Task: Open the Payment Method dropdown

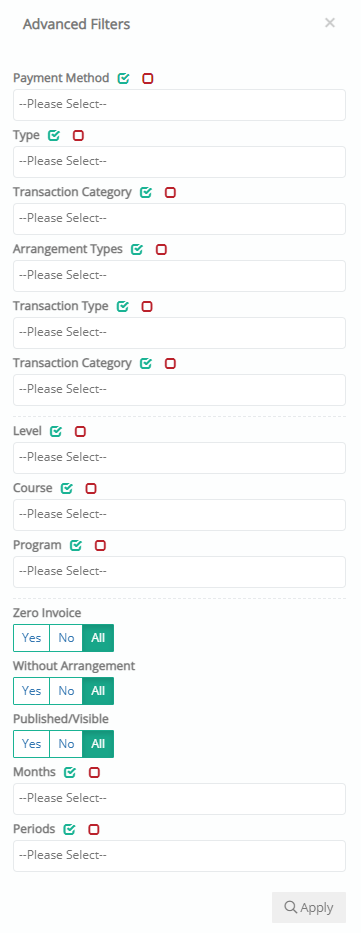Action: tap(179, 105)
